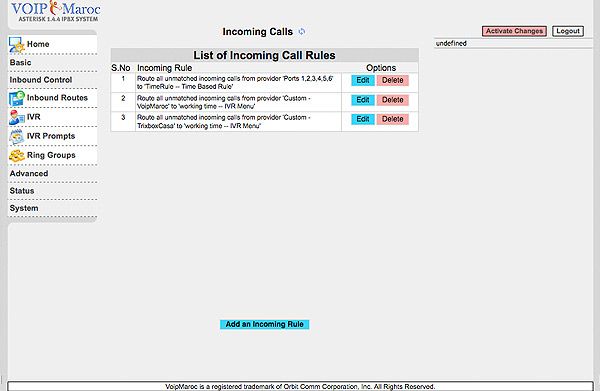This screenshot has height=391, width=600.
Task: Click the 'undefined' status text
Action: (451, 43)
